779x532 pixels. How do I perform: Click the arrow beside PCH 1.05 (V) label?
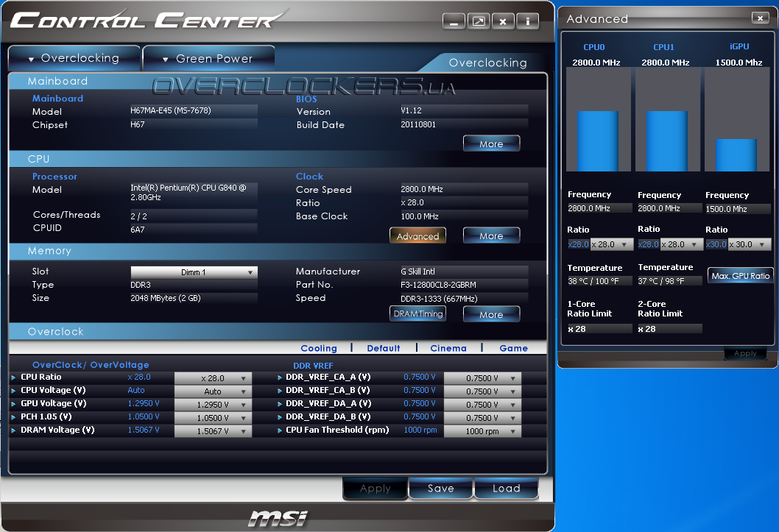(x=13, y=417)
